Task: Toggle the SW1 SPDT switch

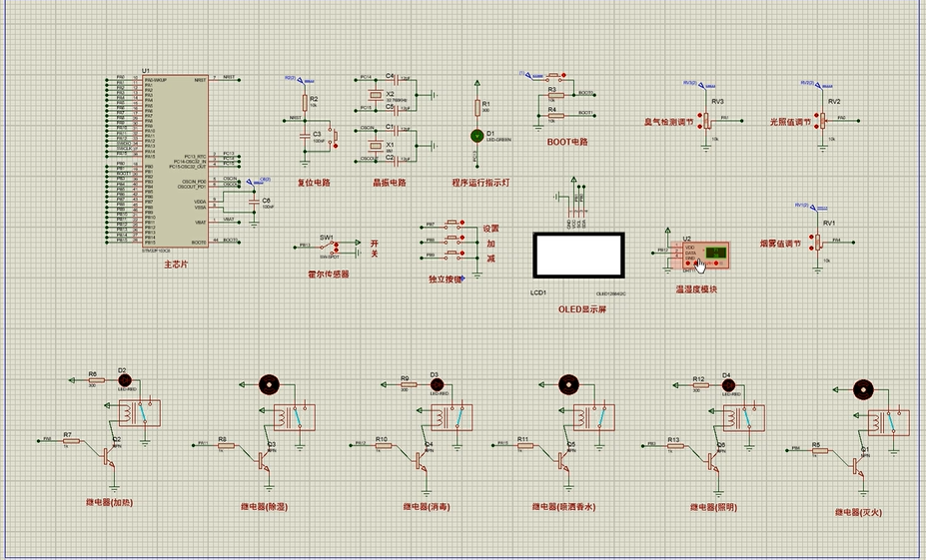Action: (x=330, y=246)
